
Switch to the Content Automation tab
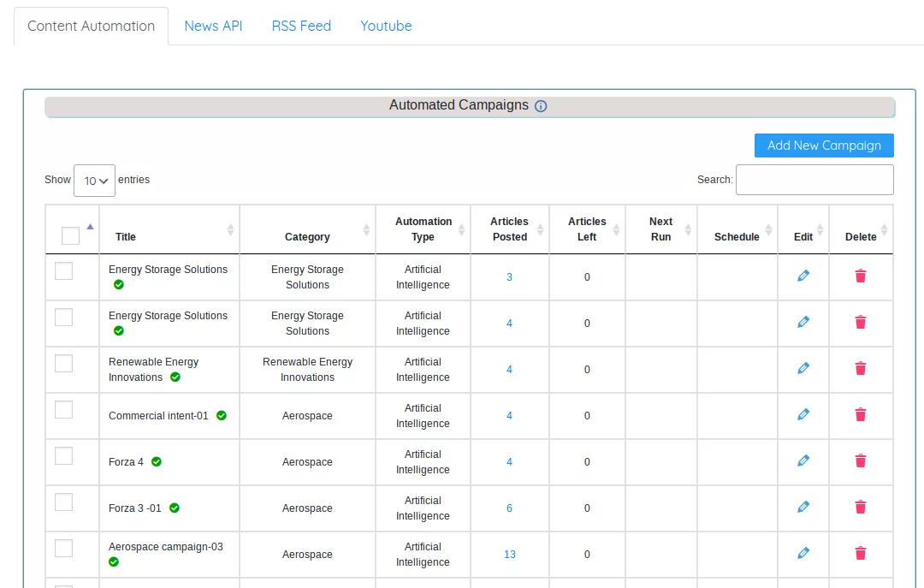92,26
